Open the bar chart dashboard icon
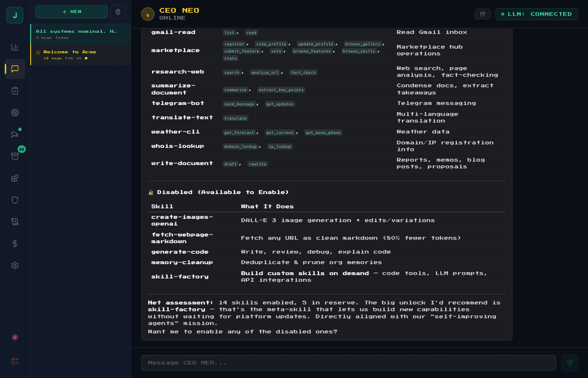 pos(15,47)
